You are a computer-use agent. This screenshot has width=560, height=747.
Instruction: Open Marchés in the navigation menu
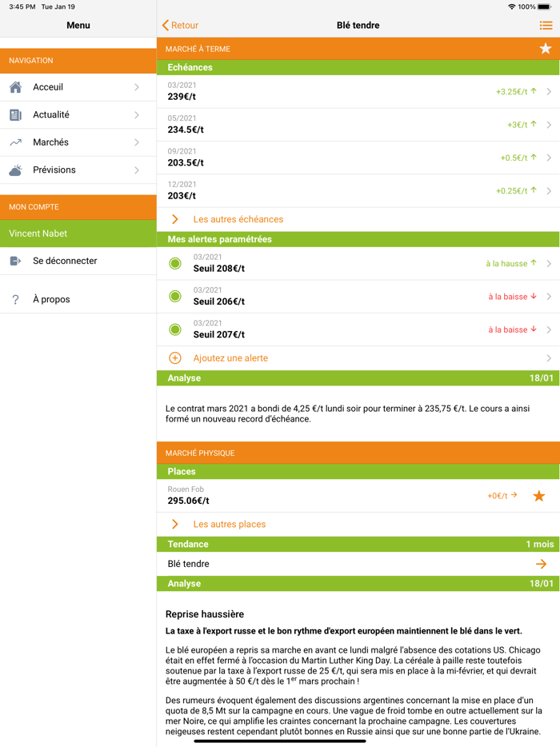[x=78, y=142]
